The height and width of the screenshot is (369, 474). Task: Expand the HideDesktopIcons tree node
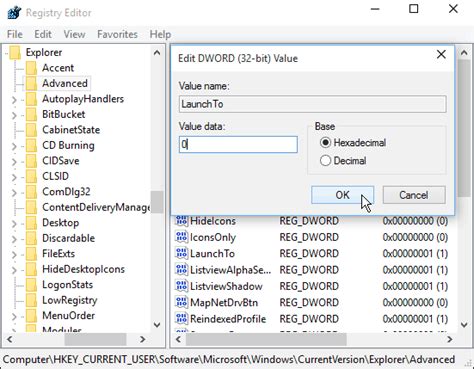click(x=14, y=270)
